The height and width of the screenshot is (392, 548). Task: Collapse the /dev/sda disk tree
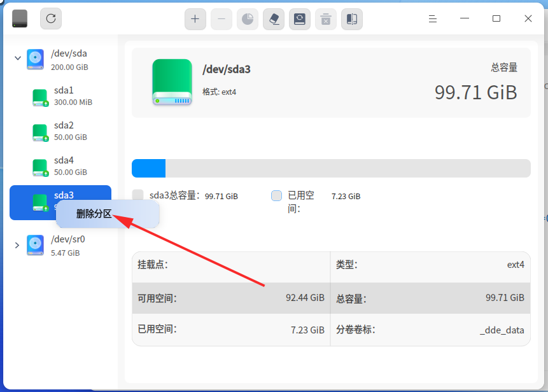point(18,58)
